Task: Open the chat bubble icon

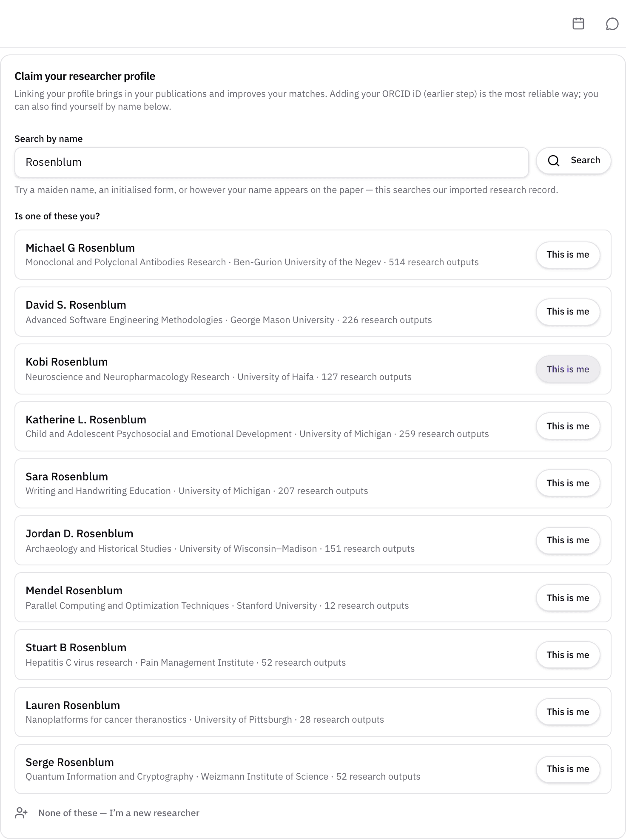Action: (612, 24)
